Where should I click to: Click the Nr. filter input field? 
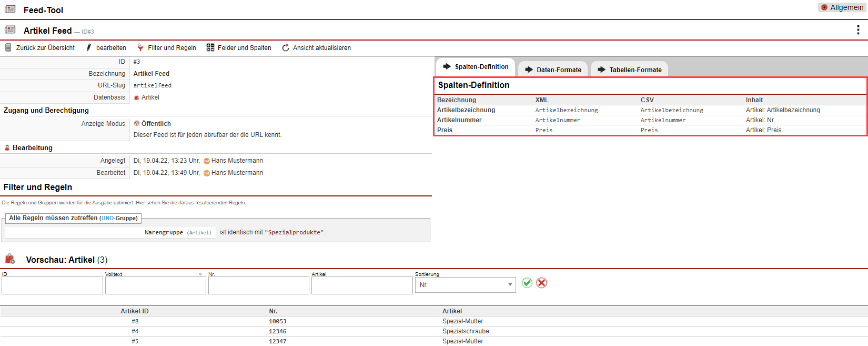tap(258, 285)
